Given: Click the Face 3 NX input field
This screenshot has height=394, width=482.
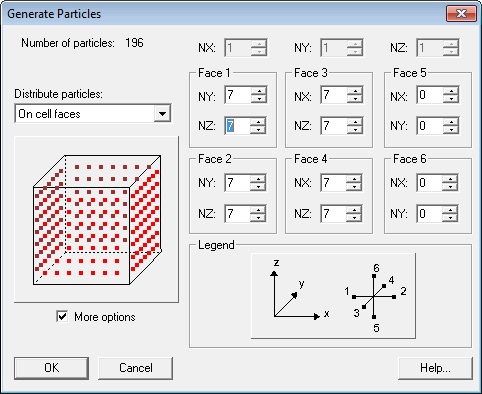Looking at the screenshot, I should (334, 95).
